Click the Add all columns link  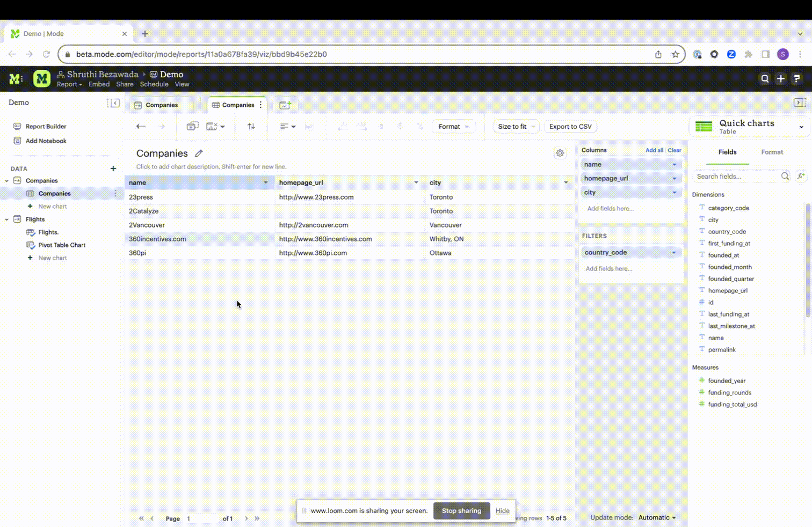pos(654,150)
